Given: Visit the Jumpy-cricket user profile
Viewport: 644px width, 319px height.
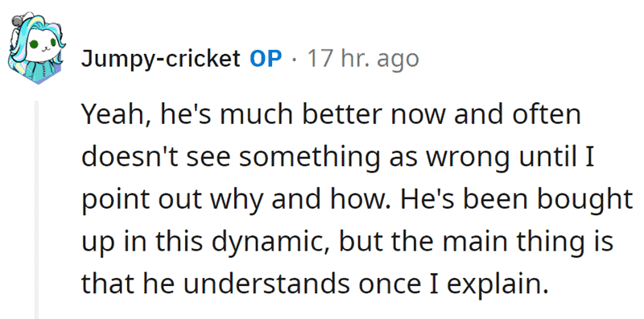Looking at the screenshot, I should [x=160, y=59].
